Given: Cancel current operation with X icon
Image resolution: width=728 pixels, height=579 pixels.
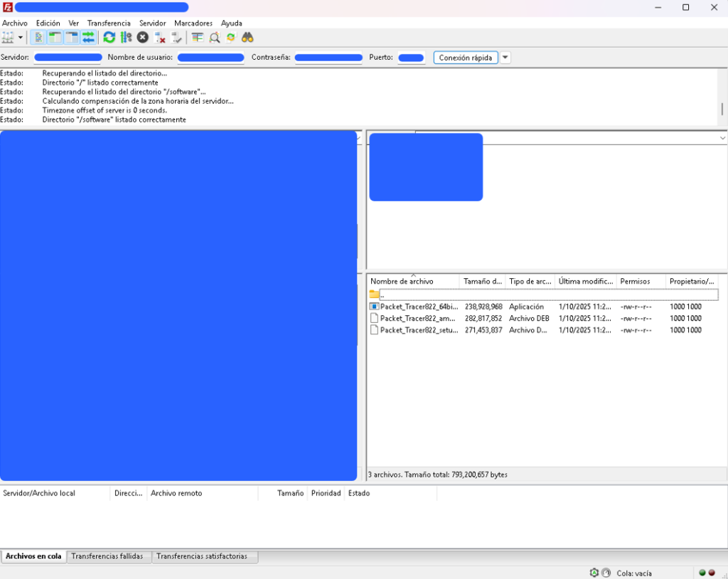Looking at the screenshot, I should click(143, 37).
